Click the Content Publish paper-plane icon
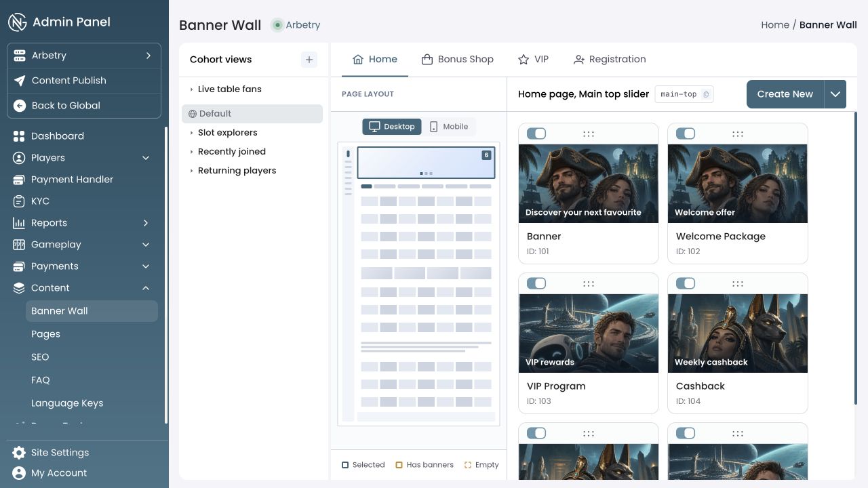The image size is (868, 488). coord(20,81)
